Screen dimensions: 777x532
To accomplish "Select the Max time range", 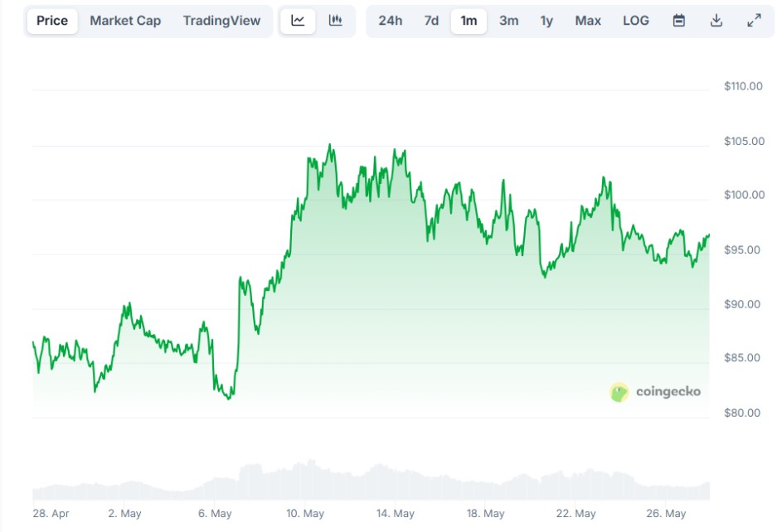I will [x=588, y=21].
